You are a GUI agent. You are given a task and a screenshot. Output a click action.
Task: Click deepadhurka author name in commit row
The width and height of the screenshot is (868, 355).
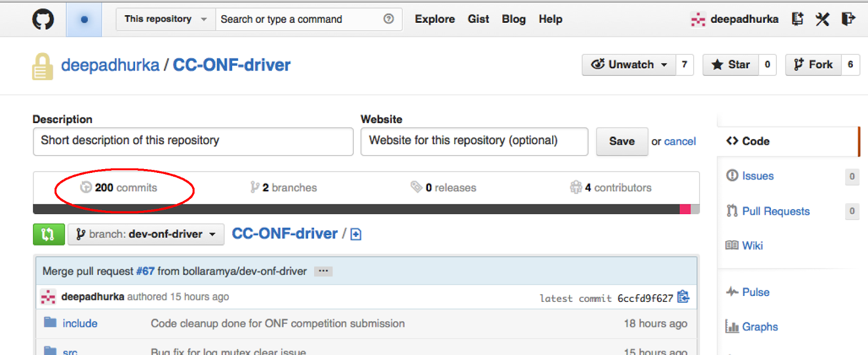click(93, 296)
